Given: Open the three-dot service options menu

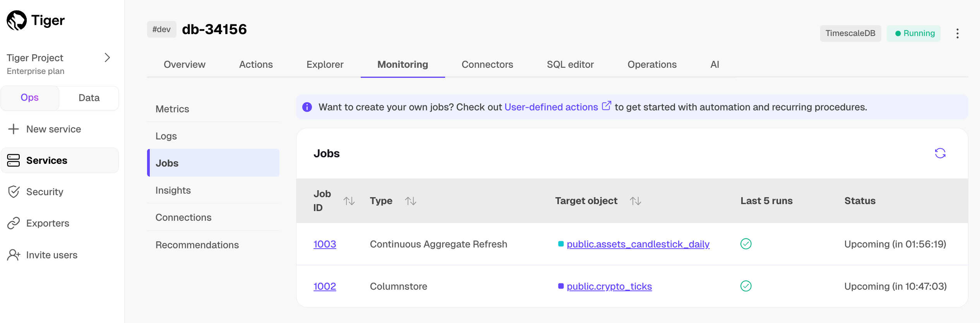Looking at the screenshot, I should point(957,33).
